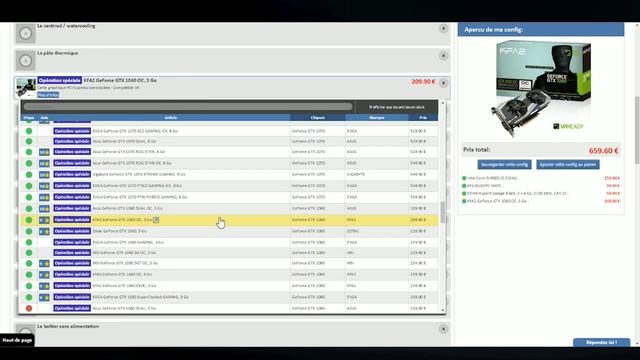This screenshot has width=640, height=360.
Task: Click inside the article search field
Action: coord(188,107)
